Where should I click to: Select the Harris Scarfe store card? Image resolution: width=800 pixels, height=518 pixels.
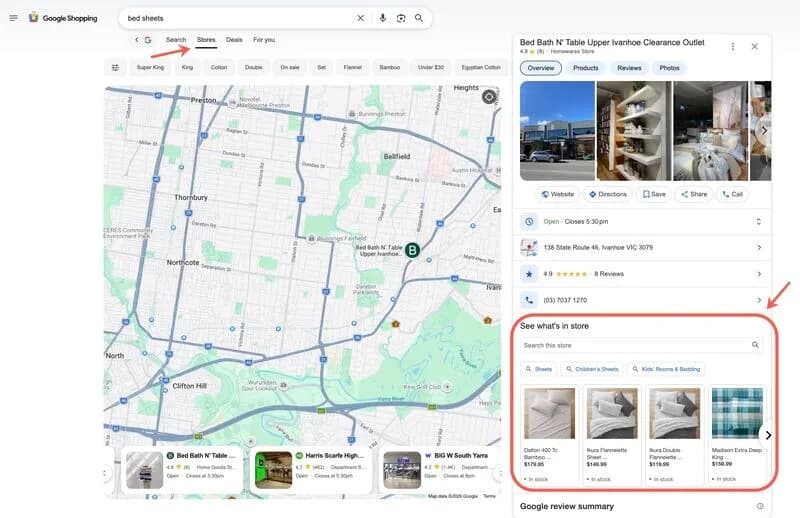tap(311, 470)
